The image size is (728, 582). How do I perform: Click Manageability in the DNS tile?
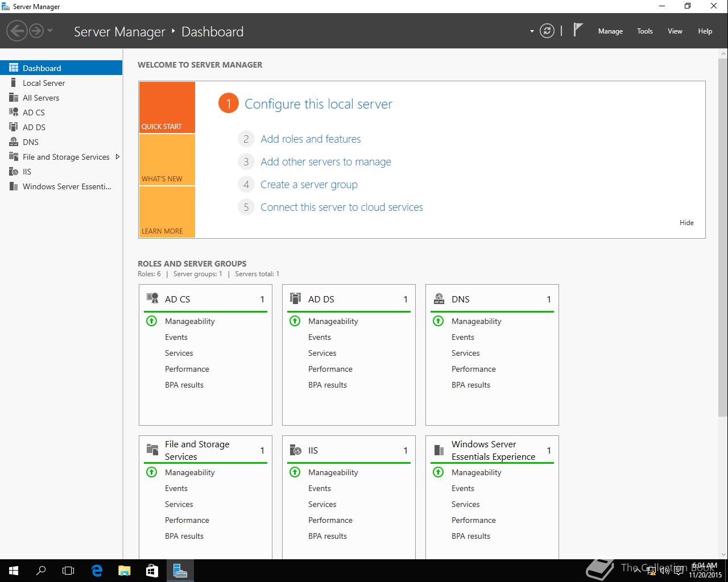click(x=477, y=321)
